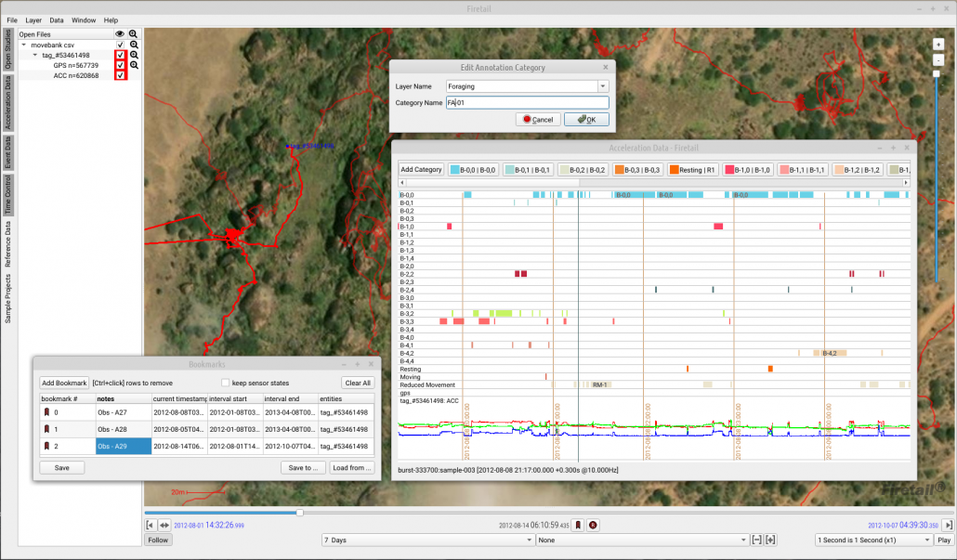Add bookmark using timeline bookmark icon

pos(578,526)
